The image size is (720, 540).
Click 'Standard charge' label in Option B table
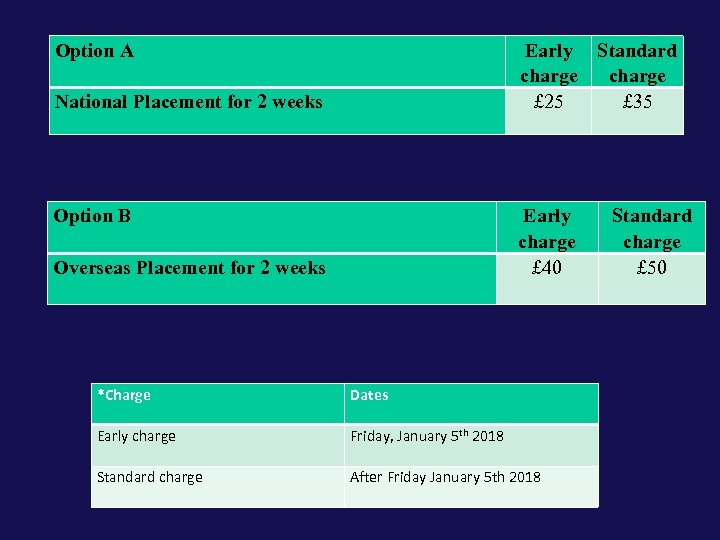coord(652,229)
